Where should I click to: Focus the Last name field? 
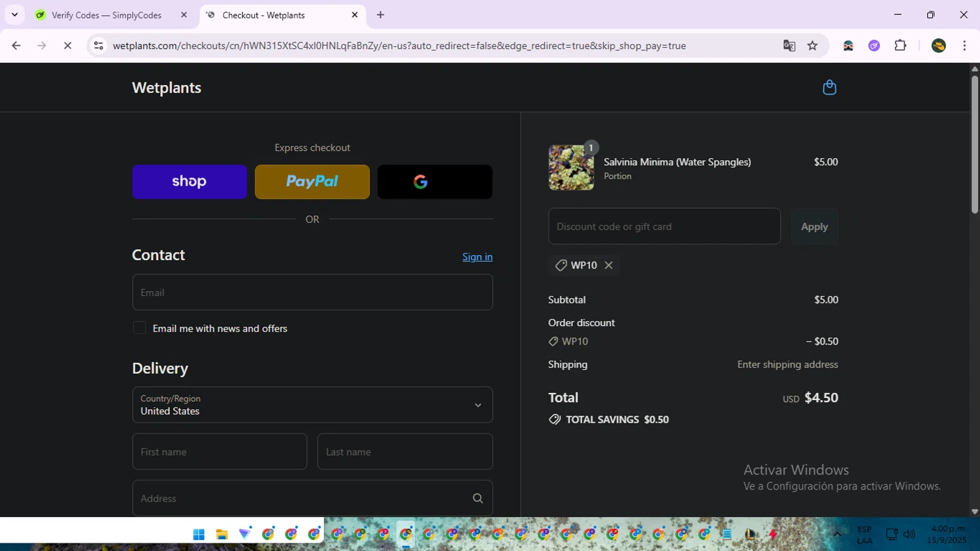(405, 452)
